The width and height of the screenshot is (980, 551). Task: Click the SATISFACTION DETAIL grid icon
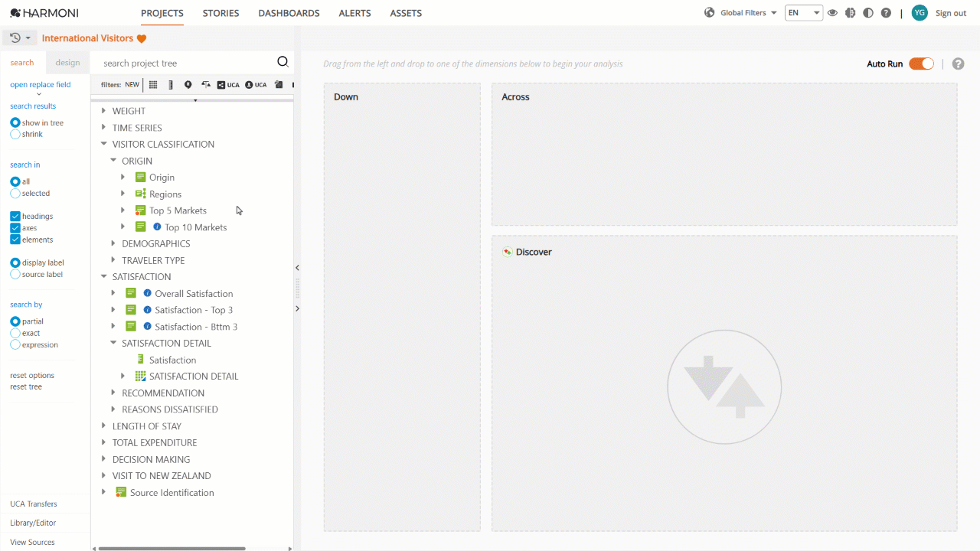point(140,376)
